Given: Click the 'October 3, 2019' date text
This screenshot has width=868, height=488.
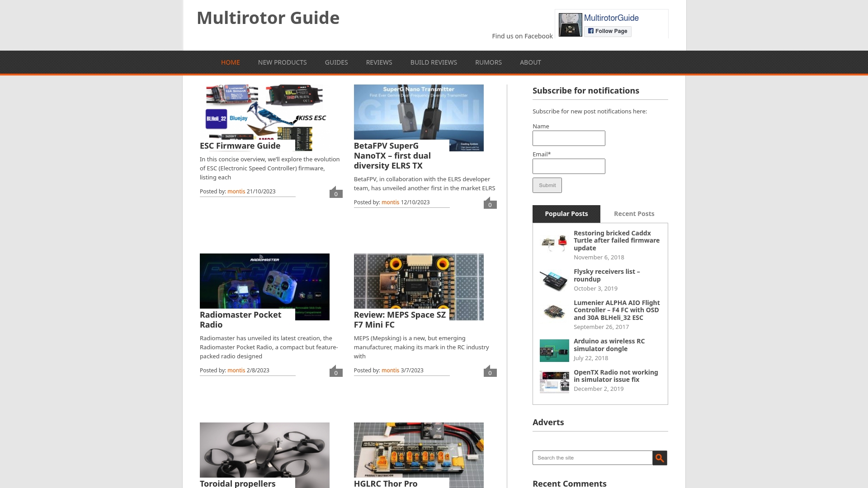Looking at the screenshot, I should (x=595, y=289).
